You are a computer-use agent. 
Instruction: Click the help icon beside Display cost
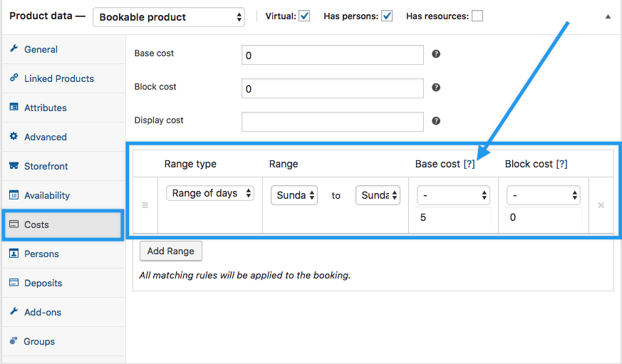[x=436, y=121]
